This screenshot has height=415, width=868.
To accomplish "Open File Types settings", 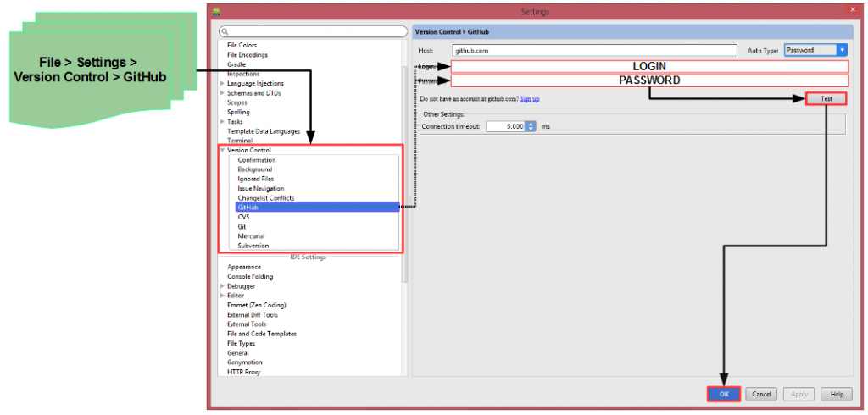I will (x=242, y=343).
